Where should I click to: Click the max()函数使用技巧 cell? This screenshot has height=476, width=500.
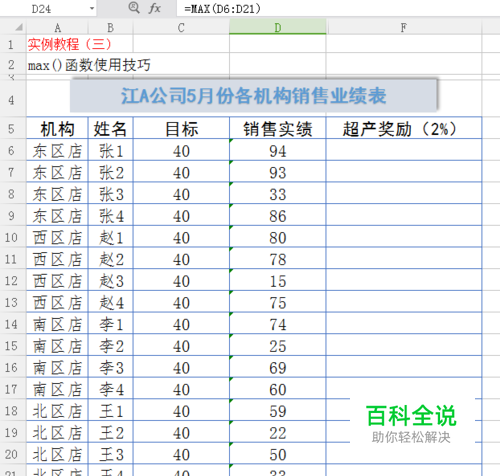pos(89,65)
